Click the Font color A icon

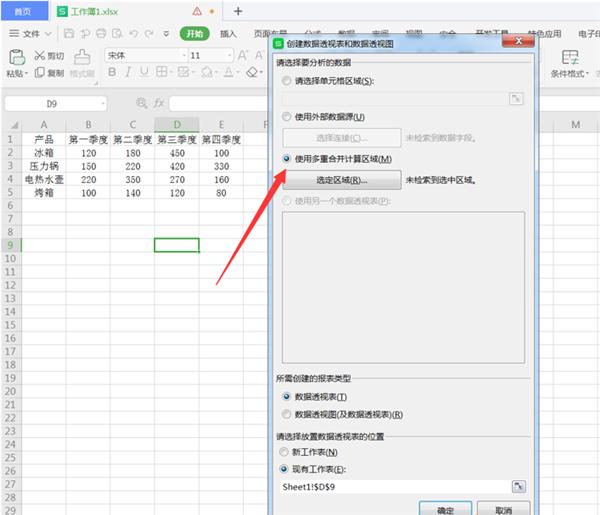228,72
